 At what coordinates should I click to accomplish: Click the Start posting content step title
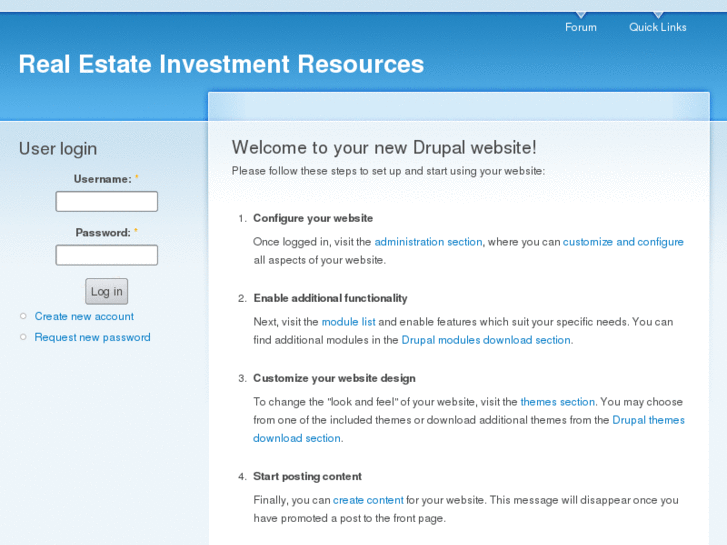pyautogui.click(x=307, y=476)
